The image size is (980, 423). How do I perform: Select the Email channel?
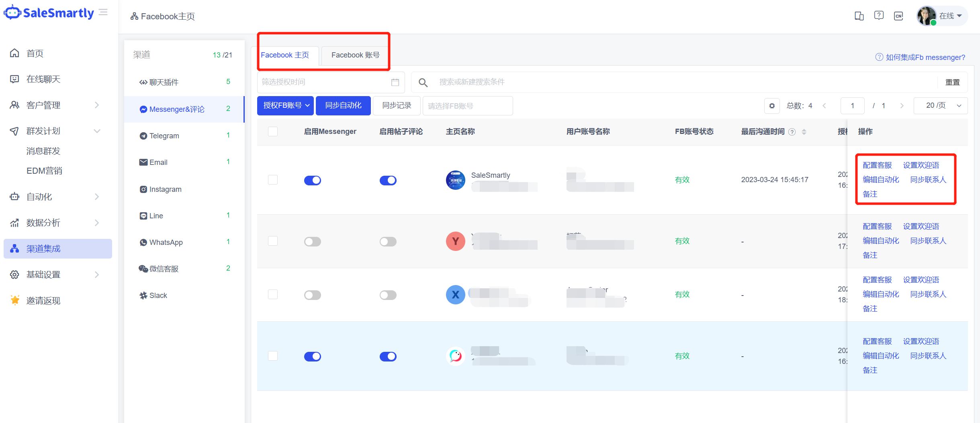pos(184,162)
